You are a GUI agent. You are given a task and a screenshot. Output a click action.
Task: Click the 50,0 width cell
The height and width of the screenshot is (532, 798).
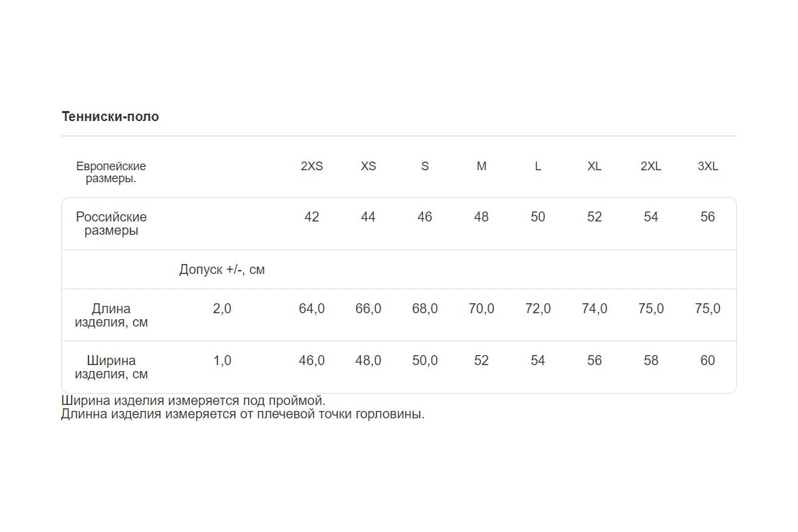click(425, 360)
